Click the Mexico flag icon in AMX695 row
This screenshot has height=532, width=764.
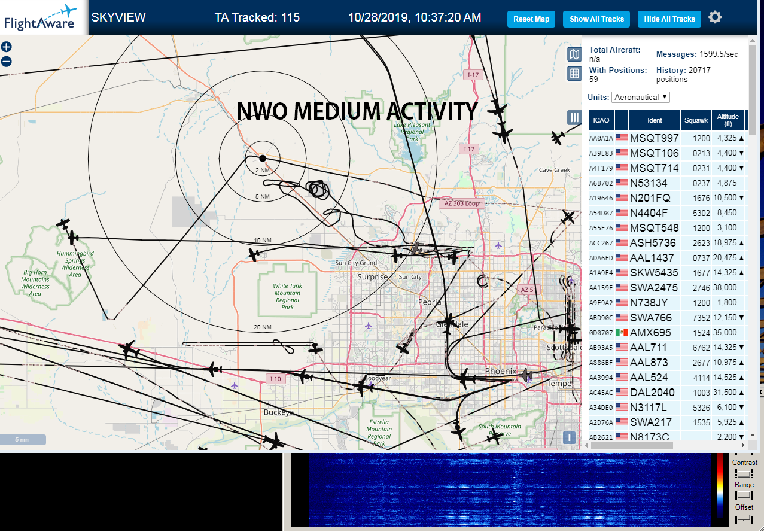622,332
